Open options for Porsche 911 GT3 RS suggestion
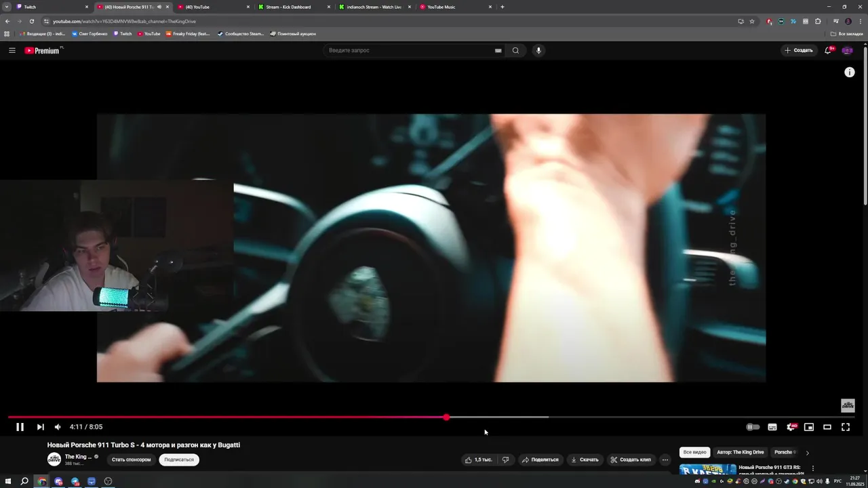This screenshot has height=488, width=868. coord(813,468)
